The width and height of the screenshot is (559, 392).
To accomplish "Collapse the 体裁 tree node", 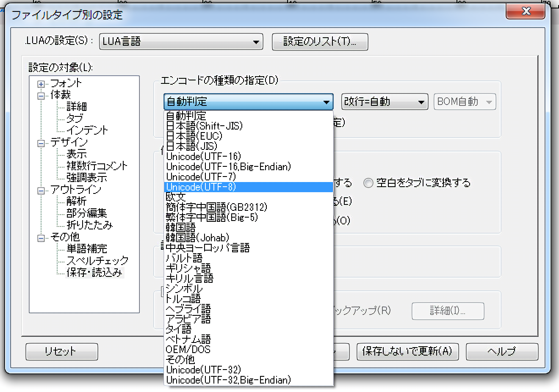I will pos(41,96).
